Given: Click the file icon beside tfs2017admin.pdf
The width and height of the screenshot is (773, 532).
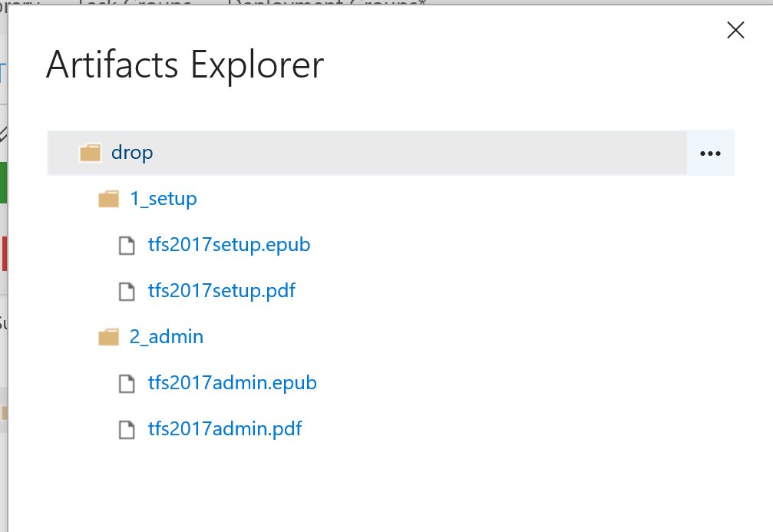Looking at the screenshot, I should coord(127,429).
